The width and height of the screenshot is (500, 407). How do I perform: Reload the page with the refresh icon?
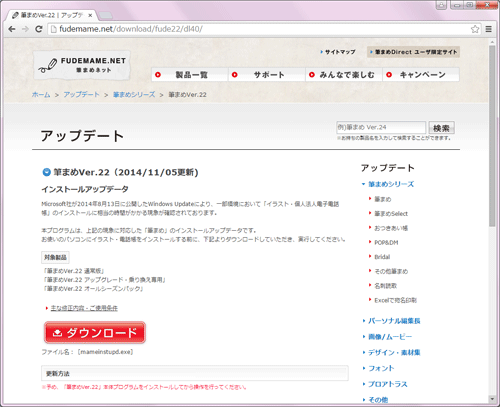point(39,29)
